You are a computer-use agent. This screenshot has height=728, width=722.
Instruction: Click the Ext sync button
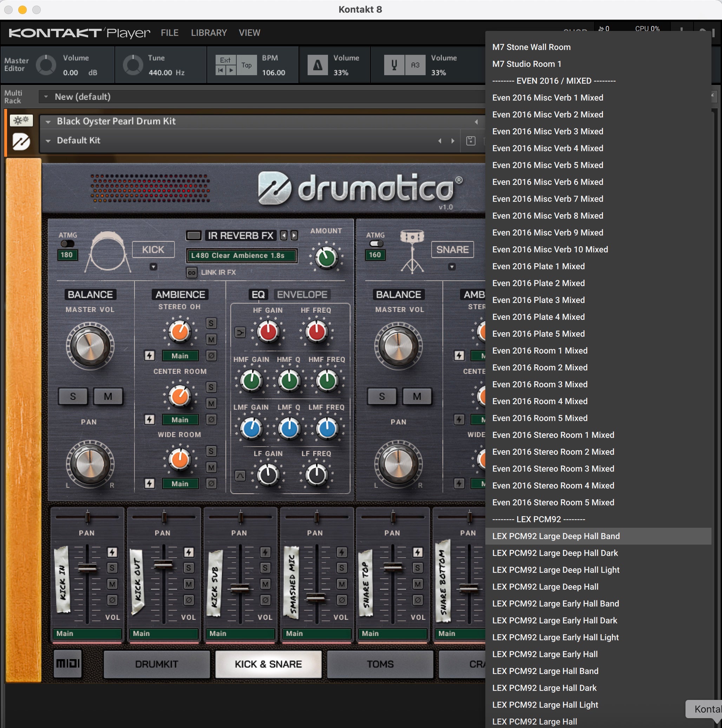(225, 60)
